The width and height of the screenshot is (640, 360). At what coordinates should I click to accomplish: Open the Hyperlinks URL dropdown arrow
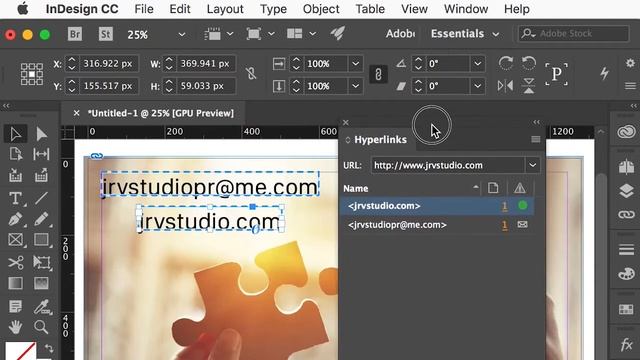pos(532,165)
